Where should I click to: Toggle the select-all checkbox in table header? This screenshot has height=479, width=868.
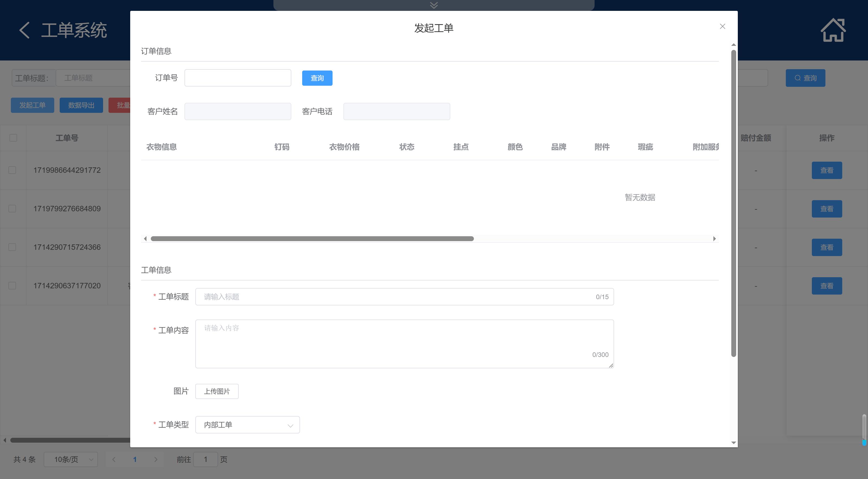[13, 138]
